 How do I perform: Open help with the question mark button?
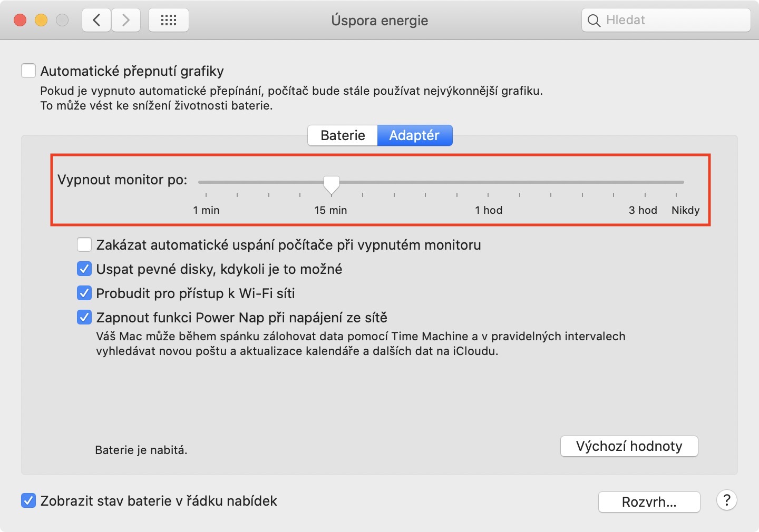(726, 500)
